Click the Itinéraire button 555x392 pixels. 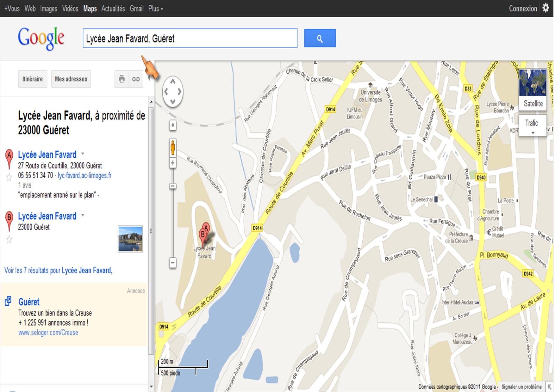point(33,79)
